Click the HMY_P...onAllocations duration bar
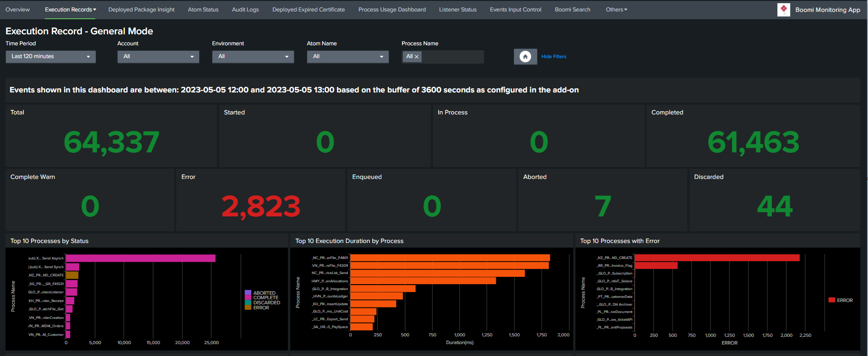The image size is (868, 356). pyautogui.click(x=423, y=281)
